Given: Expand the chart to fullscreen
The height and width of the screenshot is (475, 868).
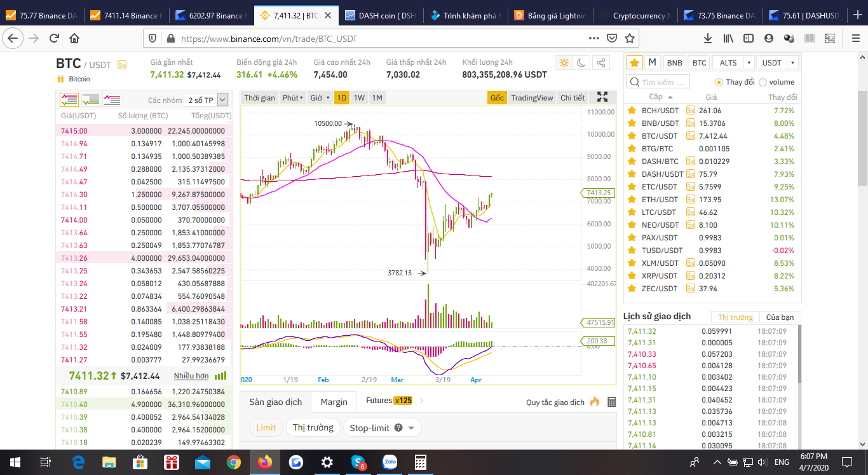Looking at the screenshot, I should pos(602,97).
